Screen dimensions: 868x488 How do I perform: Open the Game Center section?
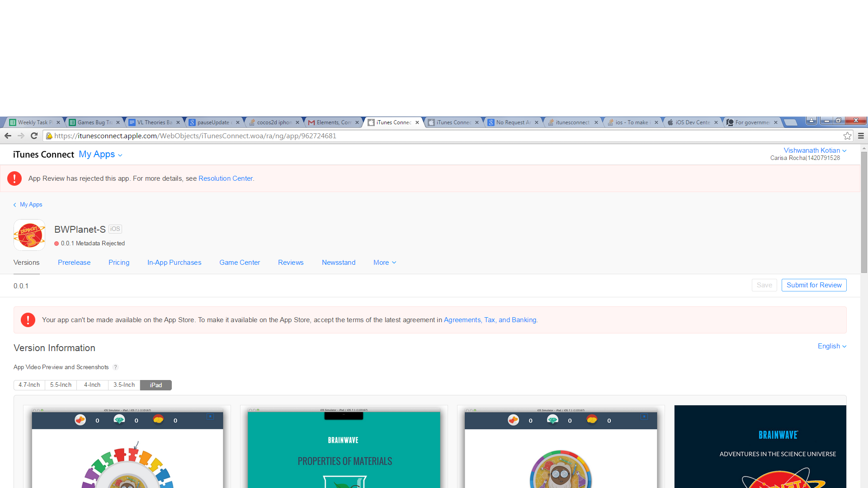tap(240, 263)
